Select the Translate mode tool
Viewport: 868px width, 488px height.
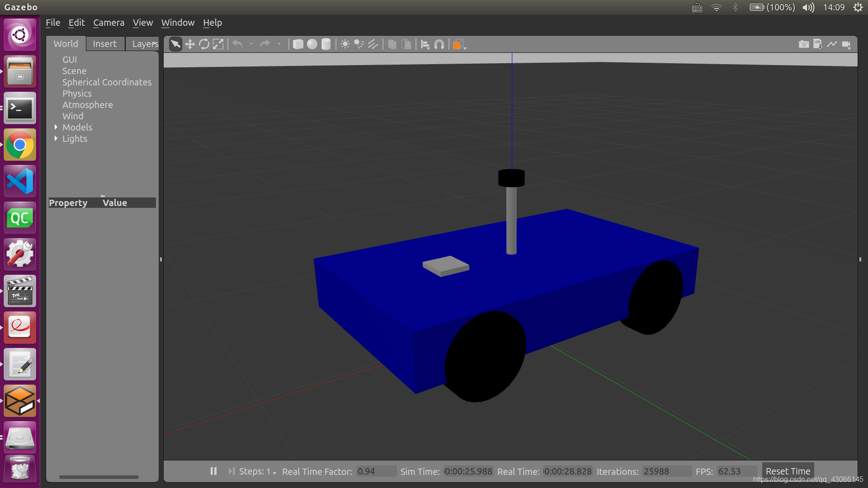190,44
